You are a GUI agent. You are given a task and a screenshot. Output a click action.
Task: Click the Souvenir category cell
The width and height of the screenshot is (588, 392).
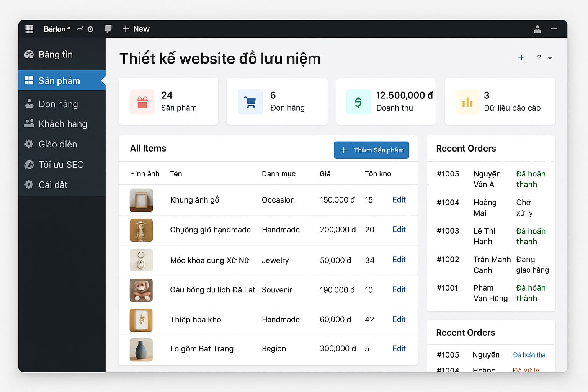tap(277, 290)
